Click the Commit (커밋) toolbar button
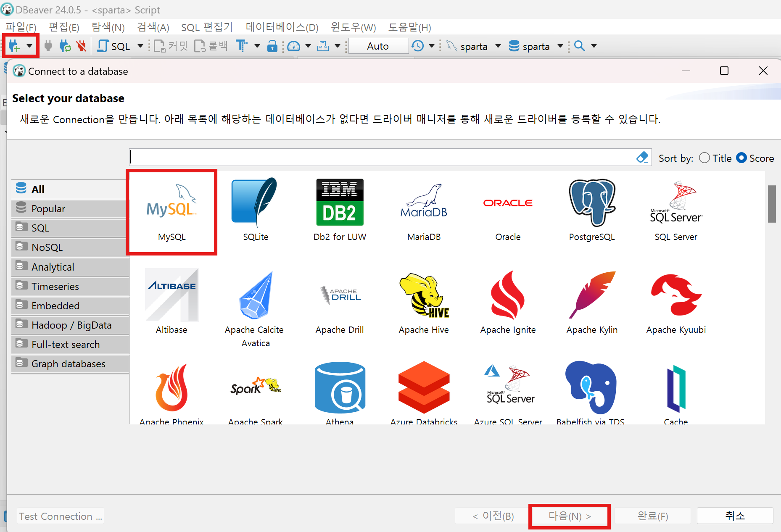The width and height of the screenshot is (781, 532). coord(171,46)
